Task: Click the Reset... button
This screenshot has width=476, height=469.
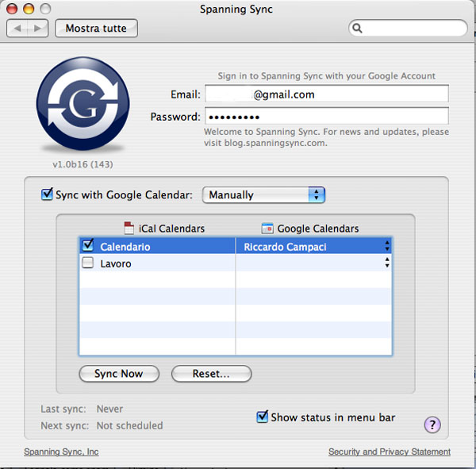Action: tap(211, 373)
